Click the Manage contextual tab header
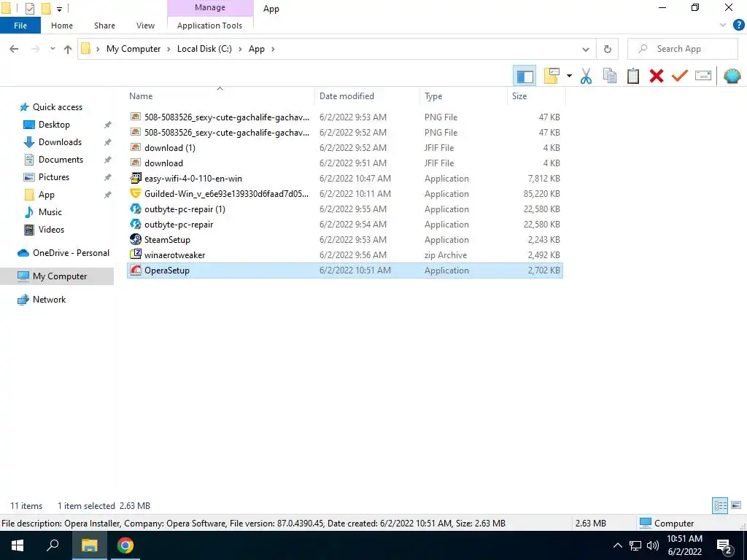This screenshot has width=747, height=560. pos(210,7)
